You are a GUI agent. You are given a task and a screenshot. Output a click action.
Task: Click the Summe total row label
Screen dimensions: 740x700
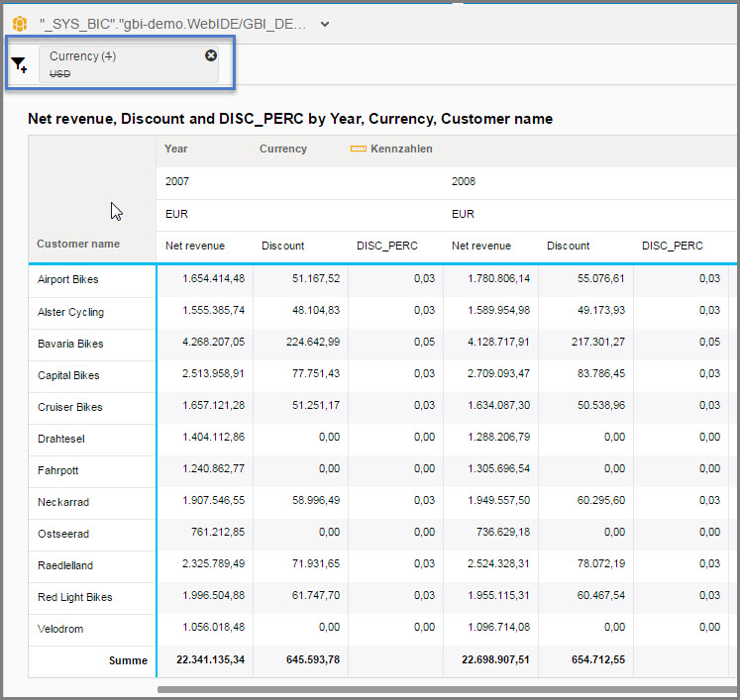[128, 660]
